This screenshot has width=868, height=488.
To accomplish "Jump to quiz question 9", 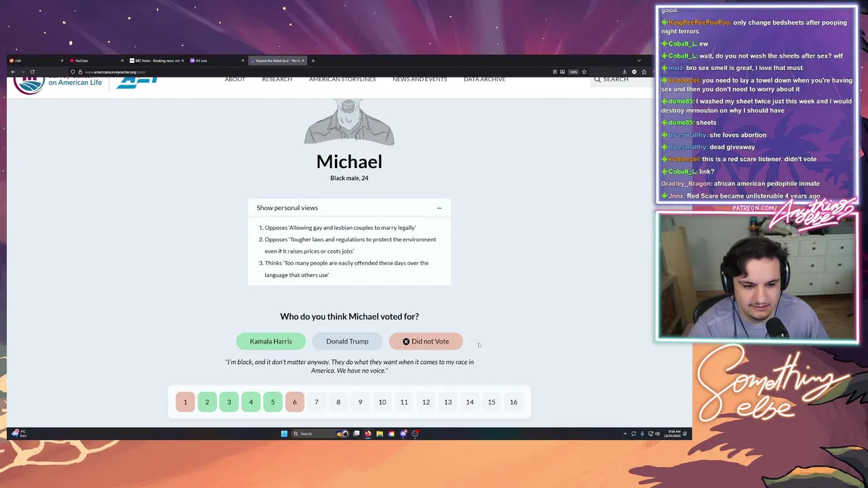I will [360, 402].
